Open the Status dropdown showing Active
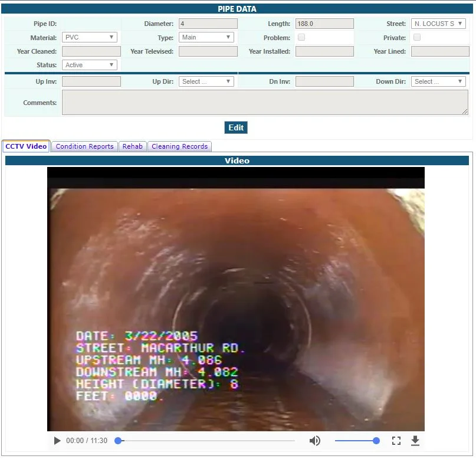The image size is (476, 459). (89, 65)
